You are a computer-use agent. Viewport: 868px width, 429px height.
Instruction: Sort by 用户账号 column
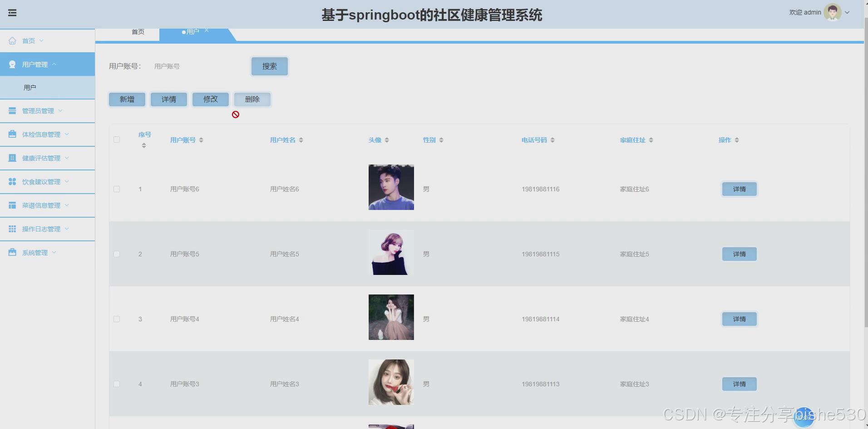(x=201, y=140)
